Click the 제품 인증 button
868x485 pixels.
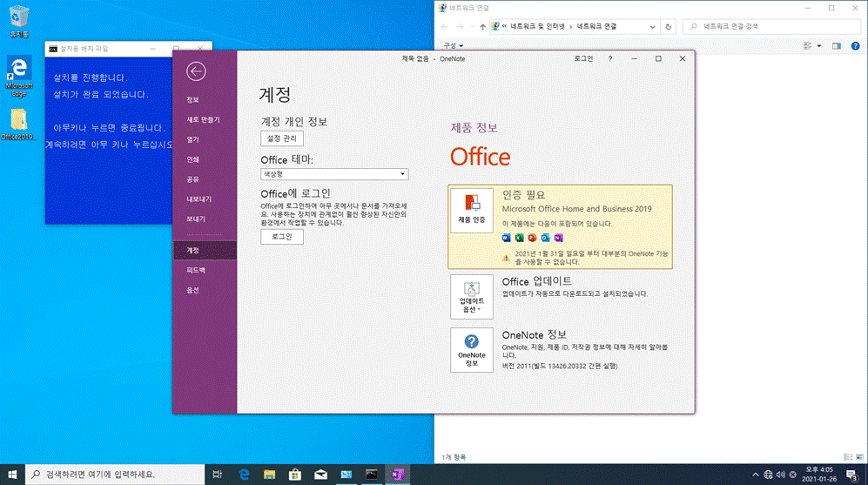[x=472, y=211]
